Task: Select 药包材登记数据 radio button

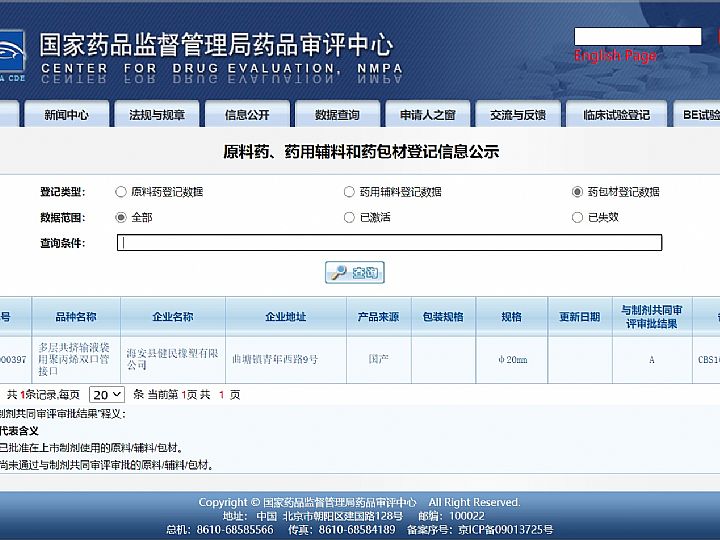Action: (577, 192)
